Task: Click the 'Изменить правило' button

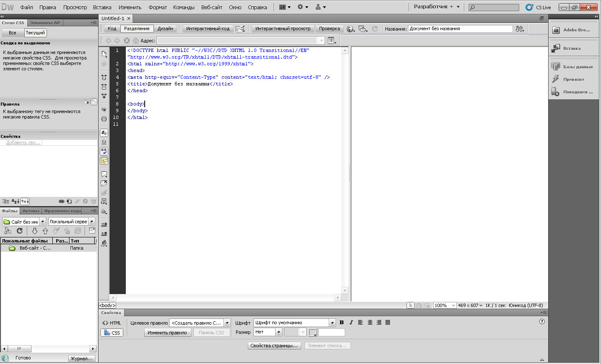Action: point(167,333)
